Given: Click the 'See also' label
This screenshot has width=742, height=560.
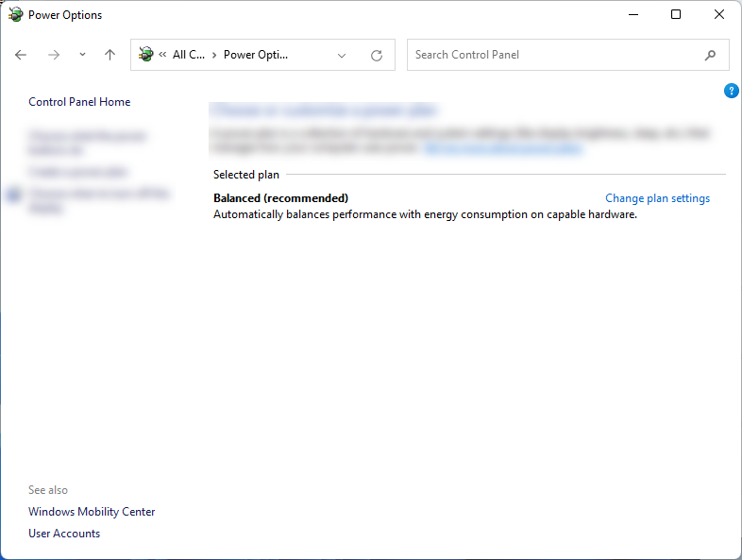Looking at the screenshot, I should pyautogui.click(x=48, y=490).
